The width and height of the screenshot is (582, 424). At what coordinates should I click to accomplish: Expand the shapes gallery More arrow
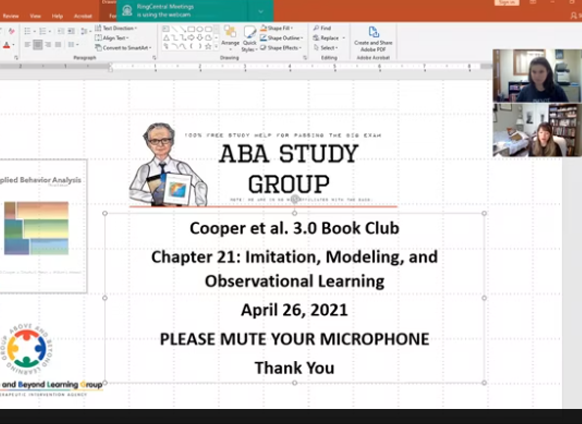[216, 46]
